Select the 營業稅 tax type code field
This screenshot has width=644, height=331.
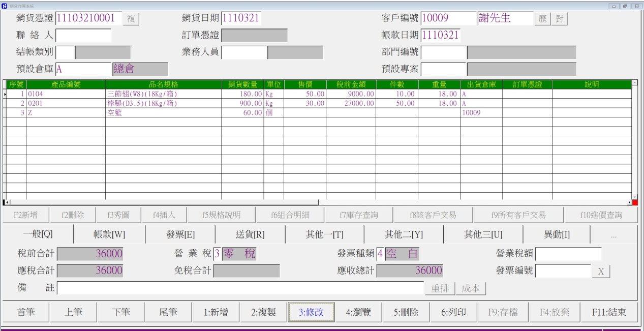click(x=217, y=254)
